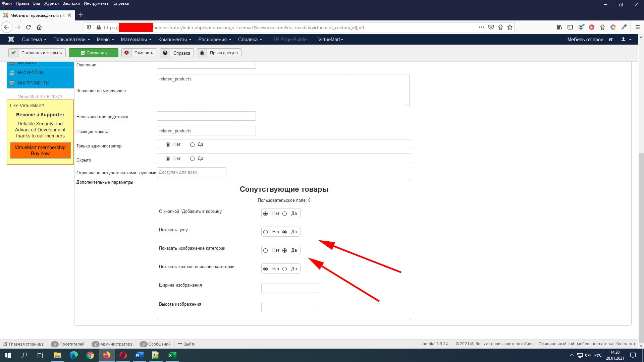Open the Меню dropdown
Viewport: 644px width, 362px height.
(105, 40)
